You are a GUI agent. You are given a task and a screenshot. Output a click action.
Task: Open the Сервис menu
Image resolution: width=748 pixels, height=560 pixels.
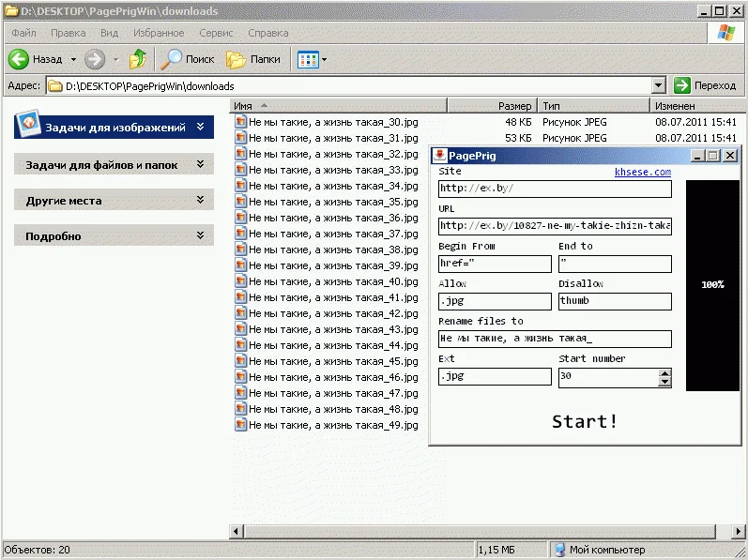coord(216,33)
